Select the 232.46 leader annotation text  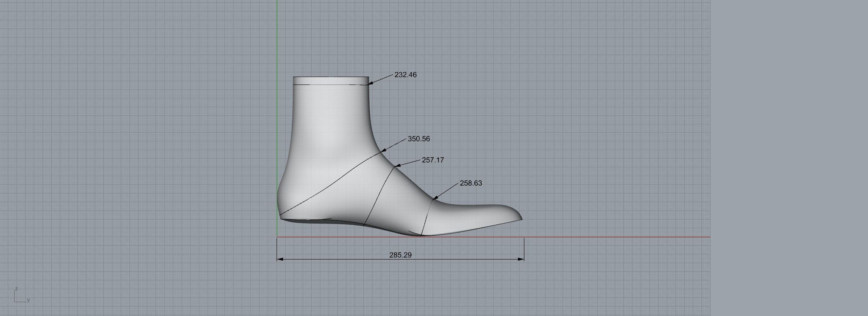point(405,75)
